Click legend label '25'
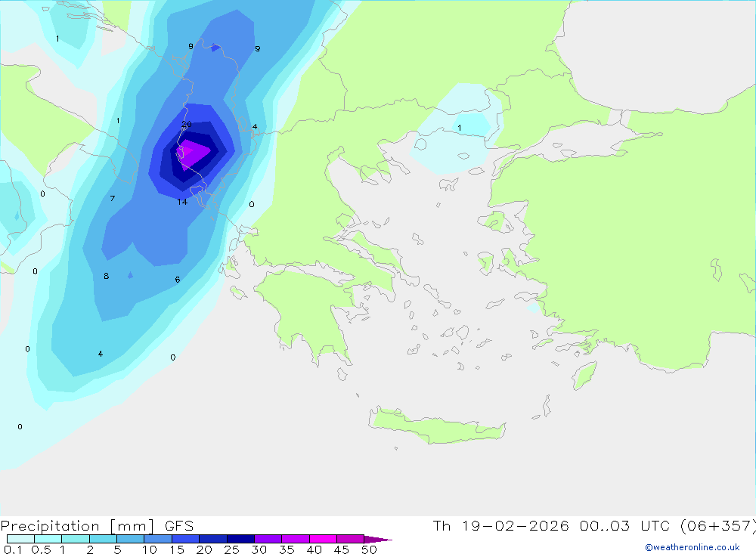756x554 pixels. [231, 549]
